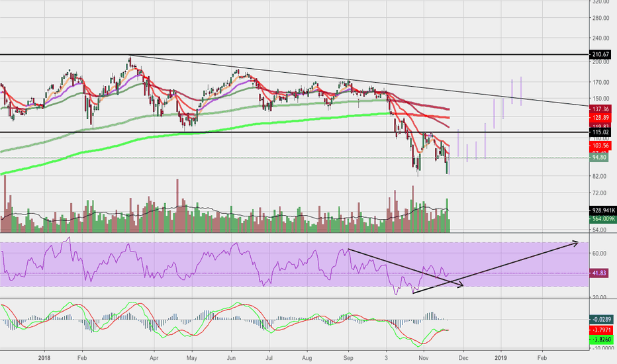Click the 210.67 price label

pos(600,54)
